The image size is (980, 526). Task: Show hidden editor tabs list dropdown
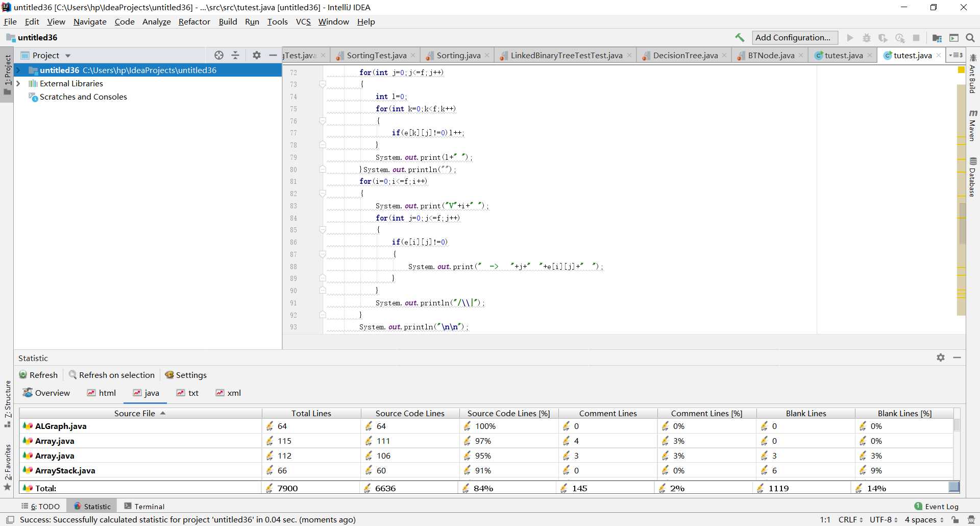coord(955,55)
